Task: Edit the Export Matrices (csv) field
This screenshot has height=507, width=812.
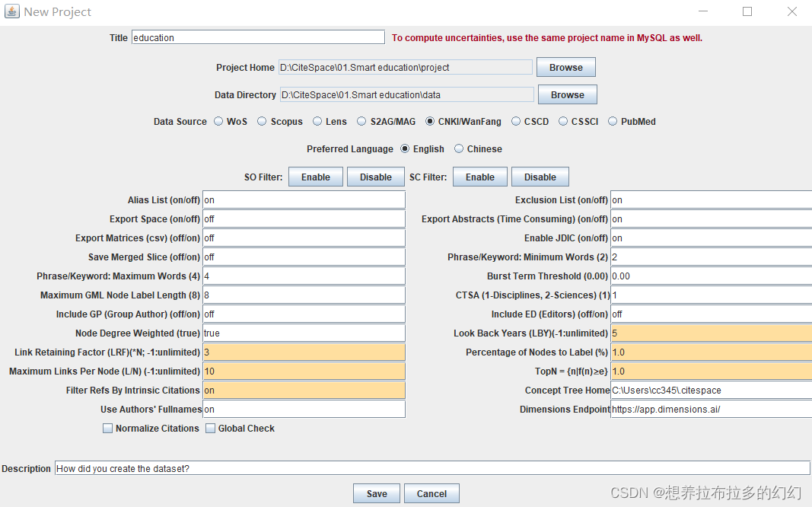Action: (x=304, y=238)
